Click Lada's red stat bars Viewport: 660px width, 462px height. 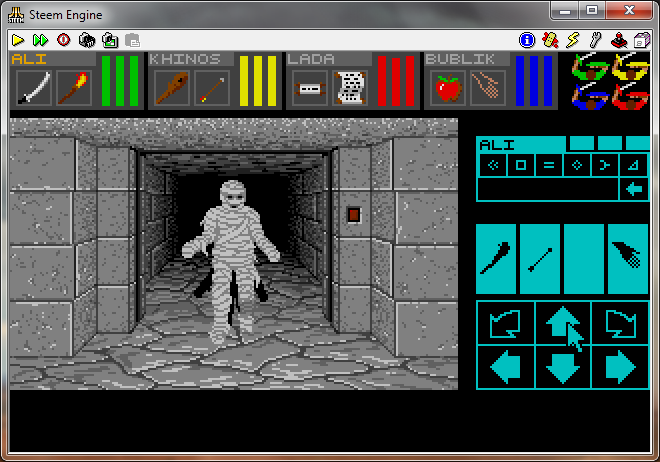[x=396, y=81]
